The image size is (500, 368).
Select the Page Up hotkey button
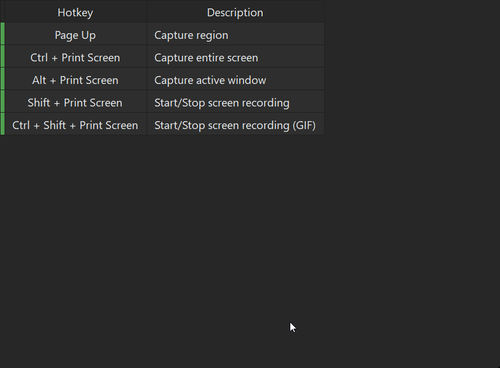[75, 34]
